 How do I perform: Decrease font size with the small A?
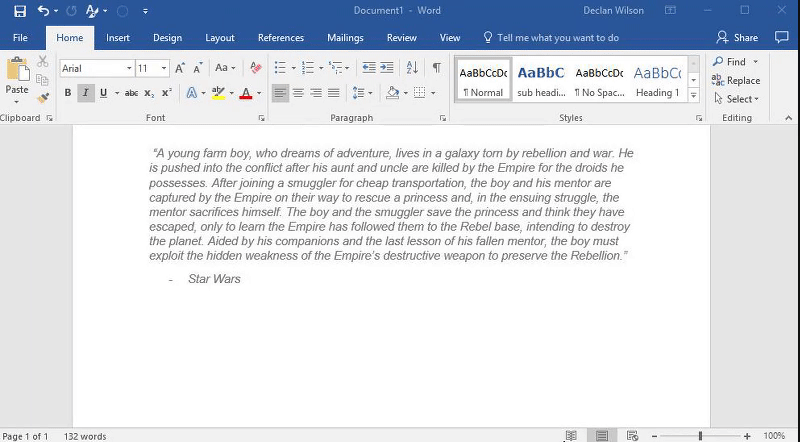click(x=198, y=68)
